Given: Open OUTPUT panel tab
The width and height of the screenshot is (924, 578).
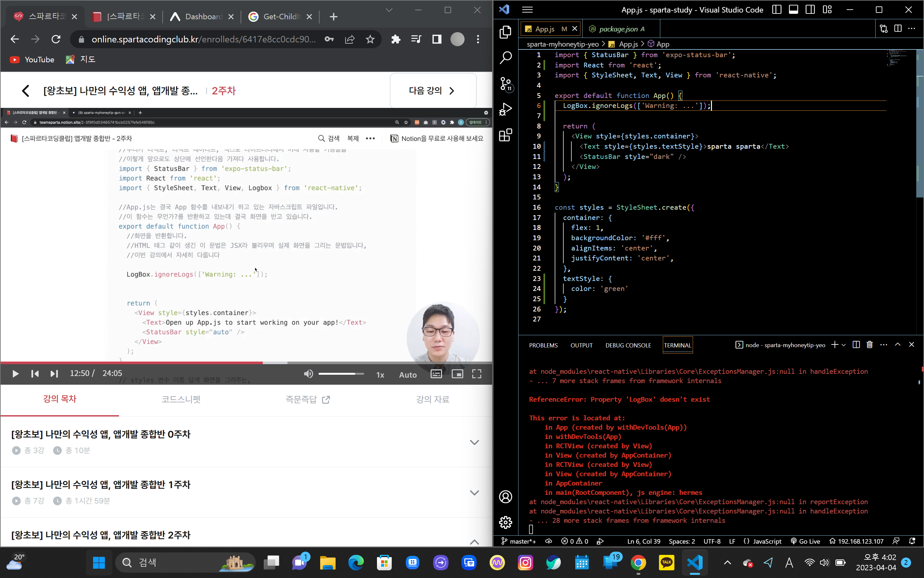Looking at the screenshot, I should tap(581, 345).
